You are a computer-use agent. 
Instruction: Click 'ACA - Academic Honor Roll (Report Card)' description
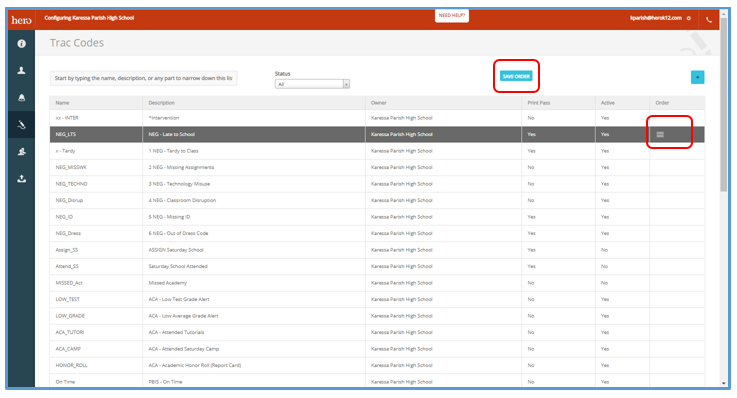point(195,365)
